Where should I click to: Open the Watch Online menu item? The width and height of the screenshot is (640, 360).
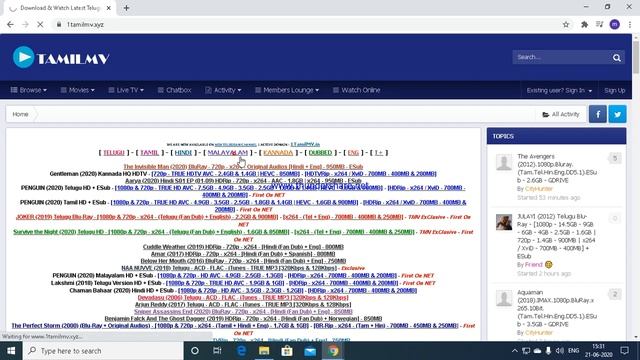tap(356, 90)
